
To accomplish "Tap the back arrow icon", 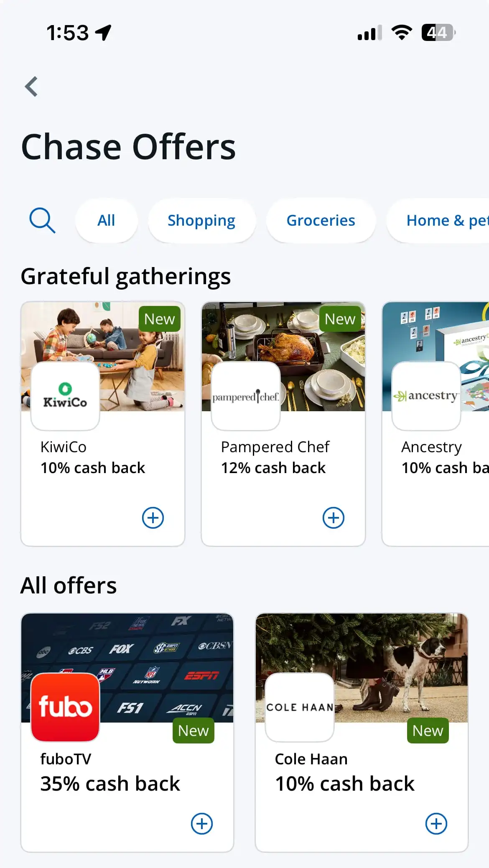I will pos(32,87).
